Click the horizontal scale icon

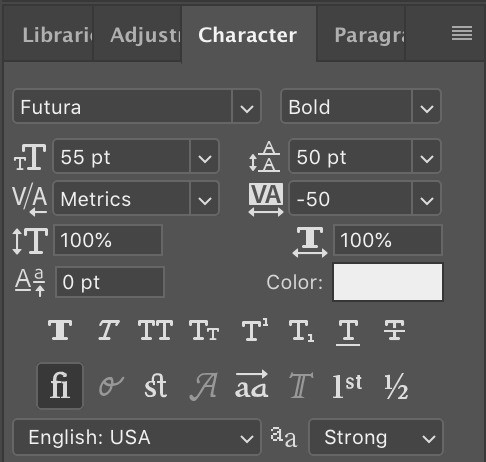(x=310, y=242)
